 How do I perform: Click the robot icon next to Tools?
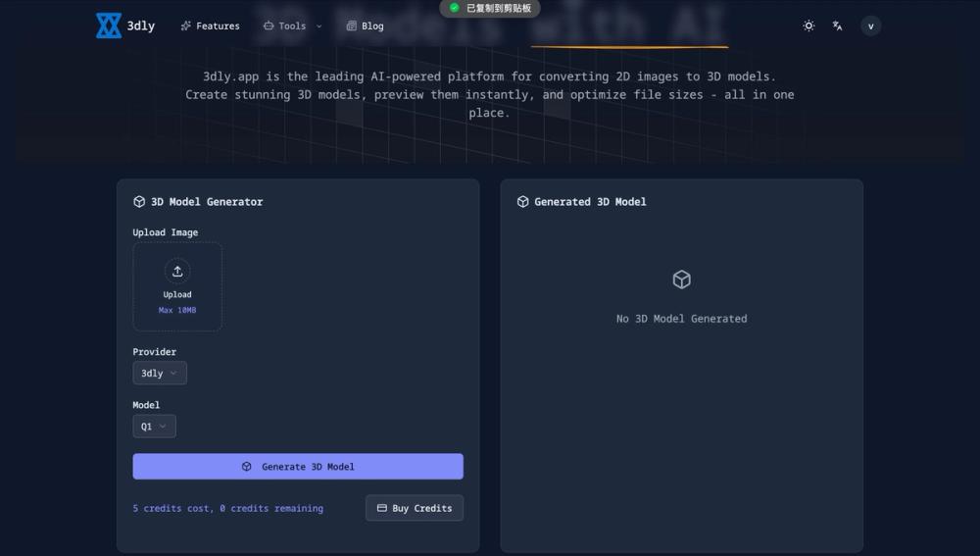[269, 25]
